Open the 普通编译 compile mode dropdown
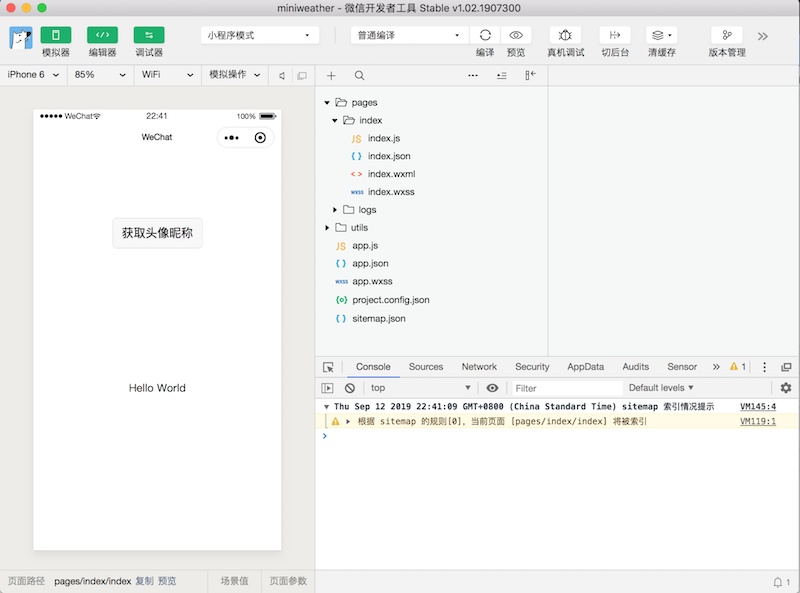Viewport: 800px width, 593px height. (409, 35)
